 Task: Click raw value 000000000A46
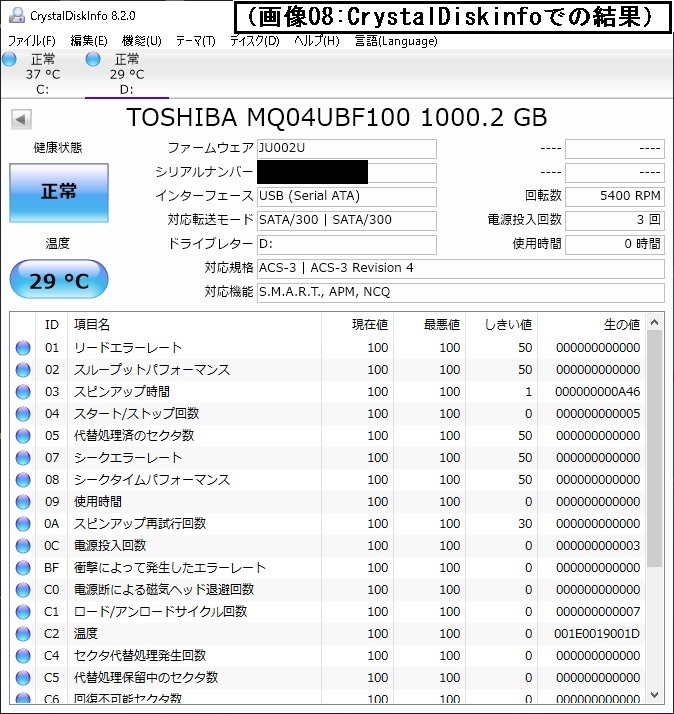click(597, 392)
